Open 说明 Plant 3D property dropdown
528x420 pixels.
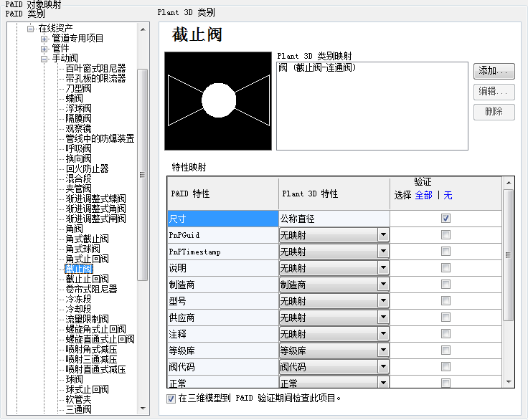coord(383,268)
